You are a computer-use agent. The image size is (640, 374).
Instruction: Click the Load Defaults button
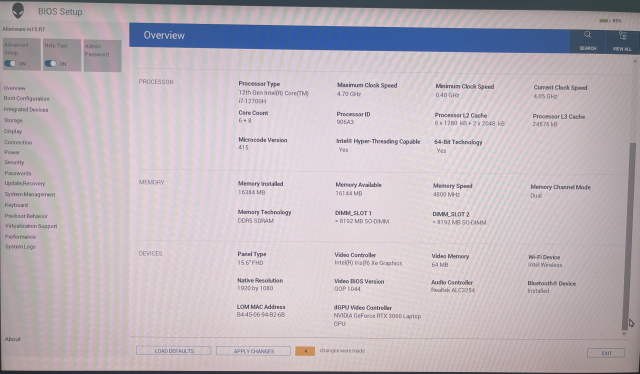click(174, 351)
